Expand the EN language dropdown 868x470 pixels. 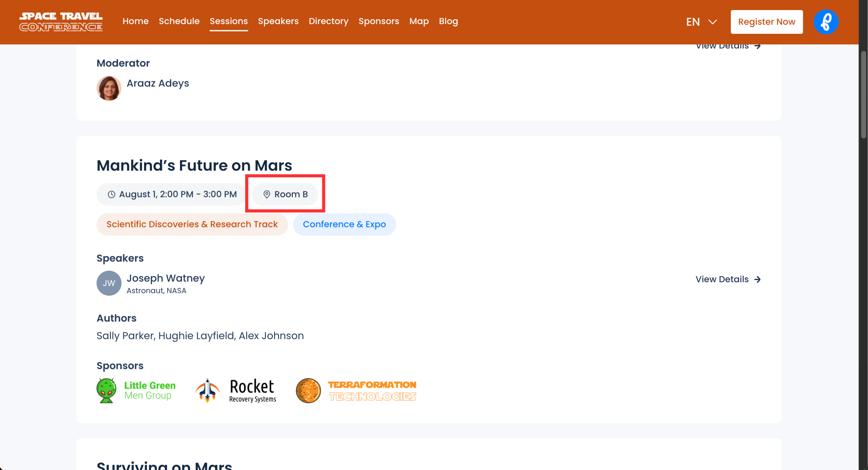click(701, 22)
